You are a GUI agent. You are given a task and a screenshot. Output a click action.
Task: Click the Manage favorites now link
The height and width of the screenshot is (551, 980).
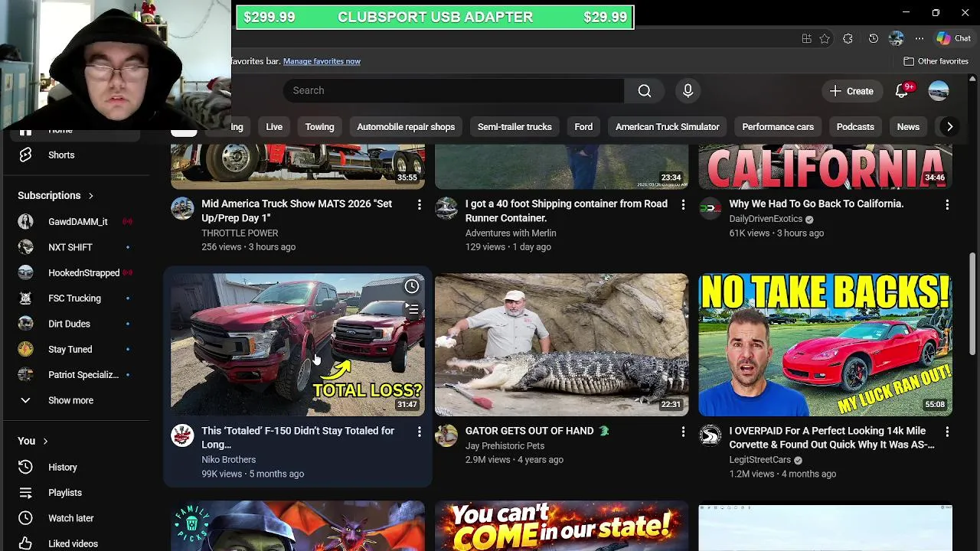(322, 61)
